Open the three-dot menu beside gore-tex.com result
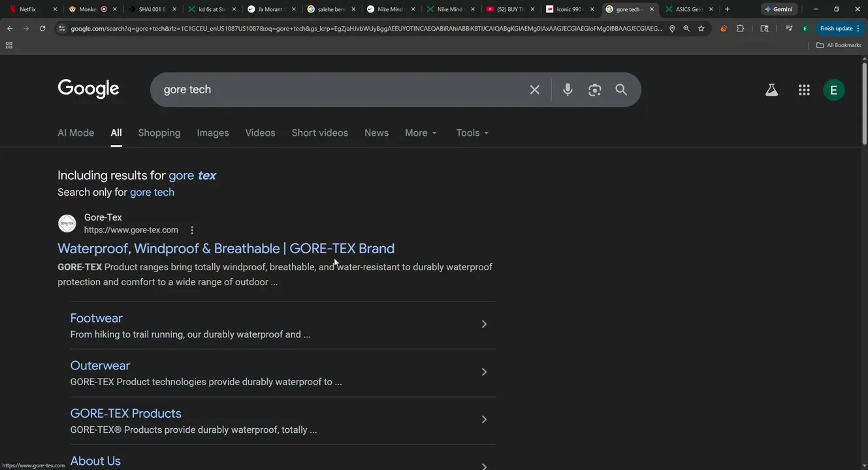 coord(192,230)
